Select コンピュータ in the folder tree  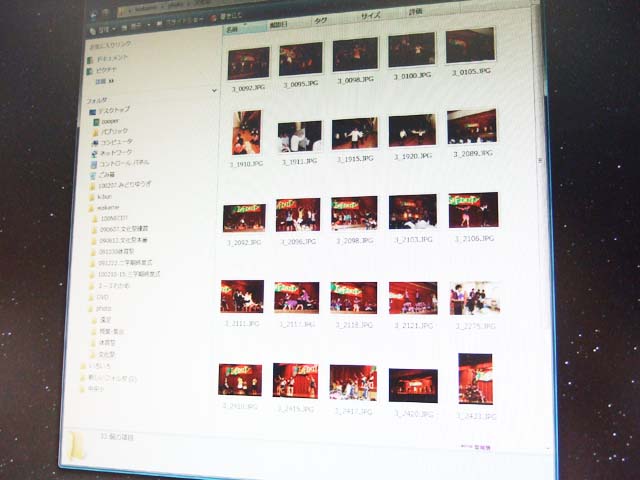(112, 142)
